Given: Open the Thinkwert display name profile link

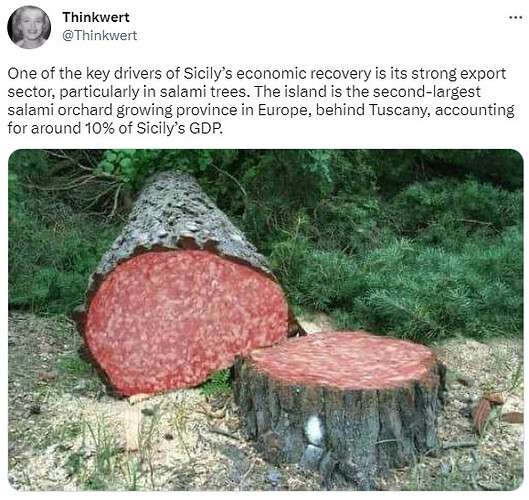Looking at the screenshot, I should click(x=96, y=17).
